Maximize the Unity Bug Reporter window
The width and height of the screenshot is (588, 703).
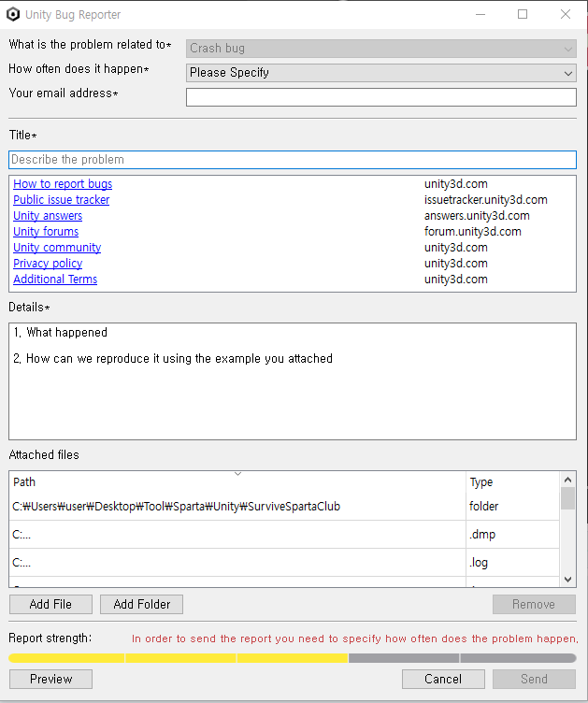523,14
